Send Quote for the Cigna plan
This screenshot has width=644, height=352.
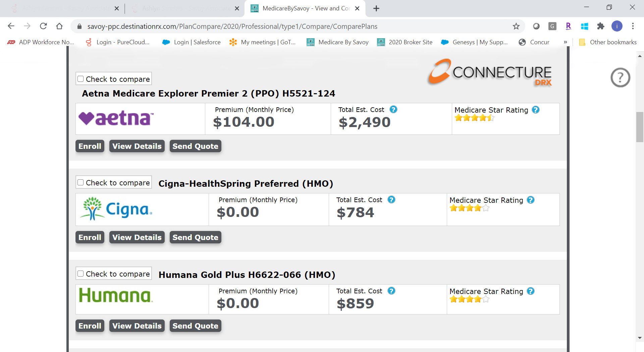[195, 237]
